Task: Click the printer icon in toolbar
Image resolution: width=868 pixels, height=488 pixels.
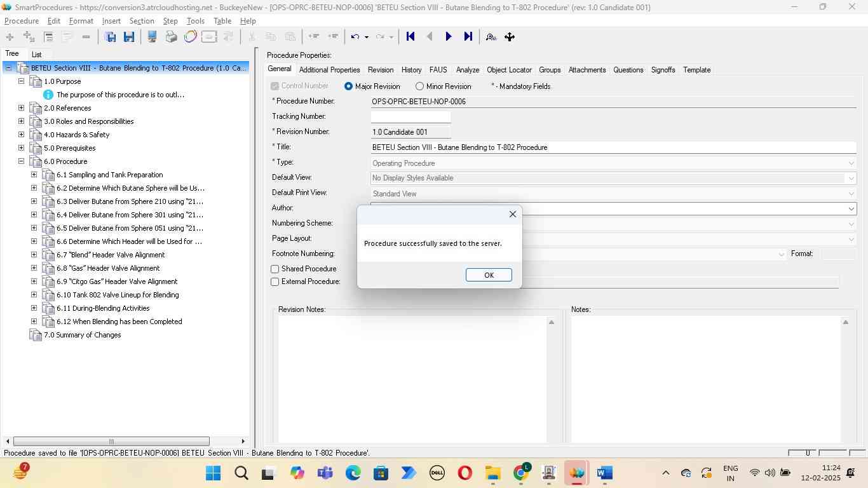Action: [x=171, y=37]
